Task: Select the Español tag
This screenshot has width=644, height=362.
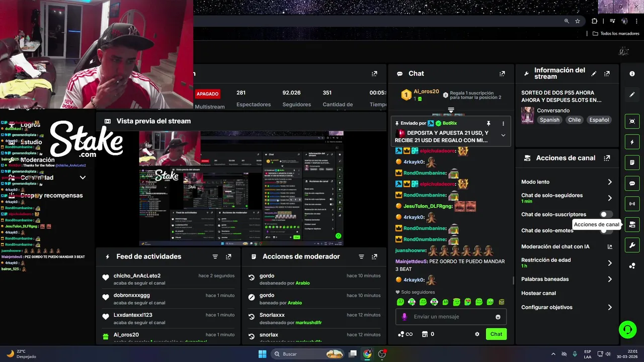Action: [599, 120]
